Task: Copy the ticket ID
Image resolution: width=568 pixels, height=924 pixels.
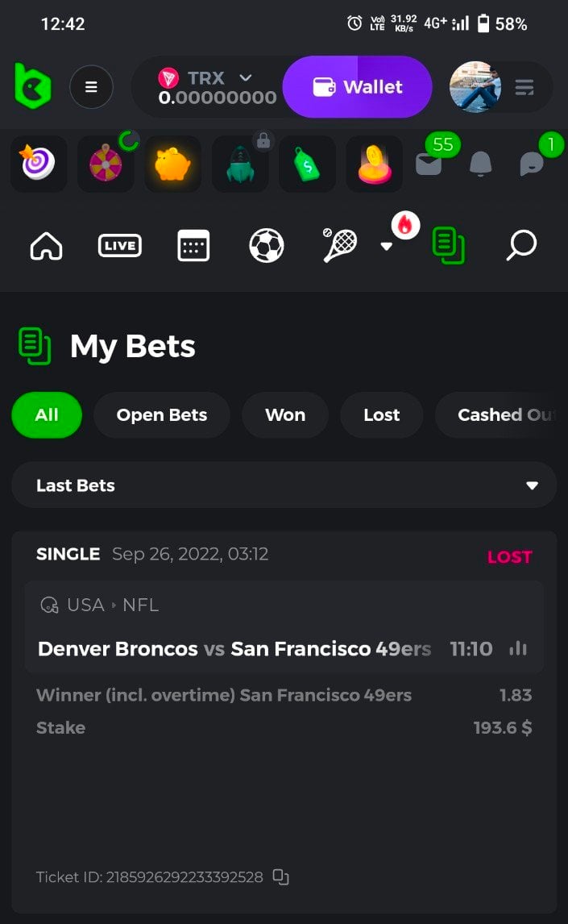Action: coord(280,877)
